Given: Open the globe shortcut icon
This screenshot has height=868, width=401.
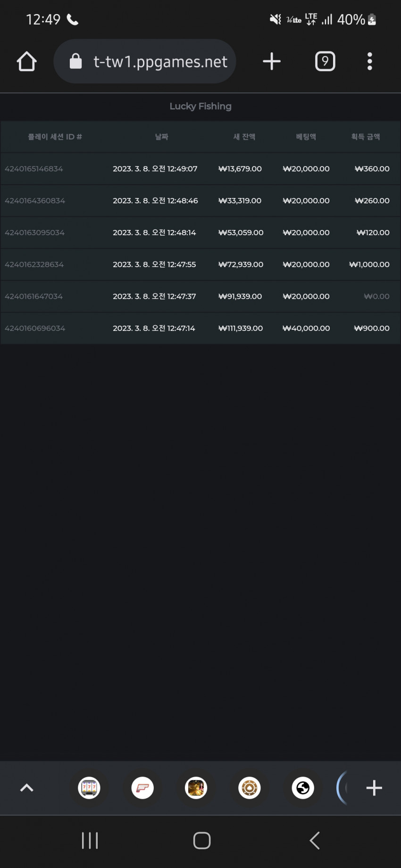Looking at the screenshot, I should click(x=303, y=788).
